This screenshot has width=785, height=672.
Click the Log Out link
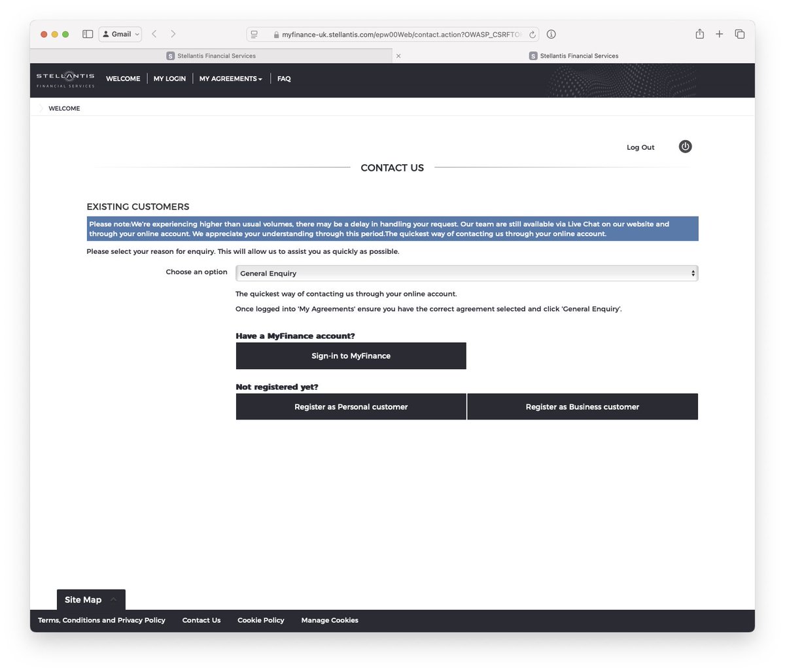(x=640, y=147)
